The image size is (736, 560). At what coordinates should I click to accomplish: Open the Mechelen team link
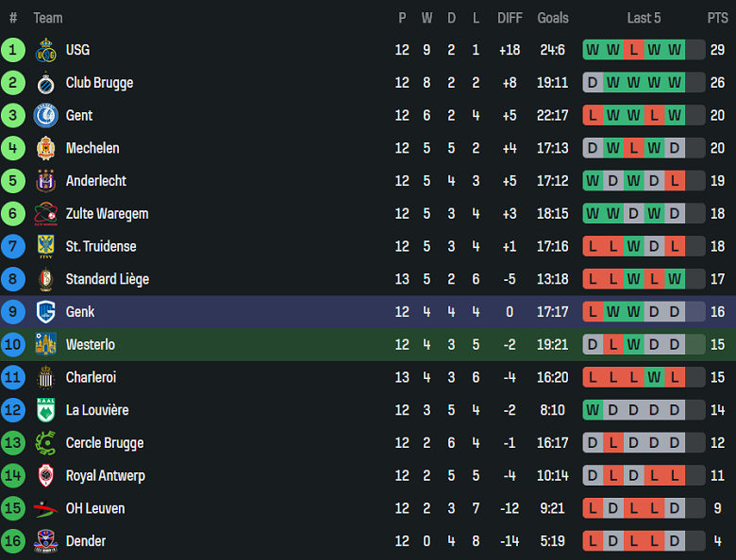[92, 148]
